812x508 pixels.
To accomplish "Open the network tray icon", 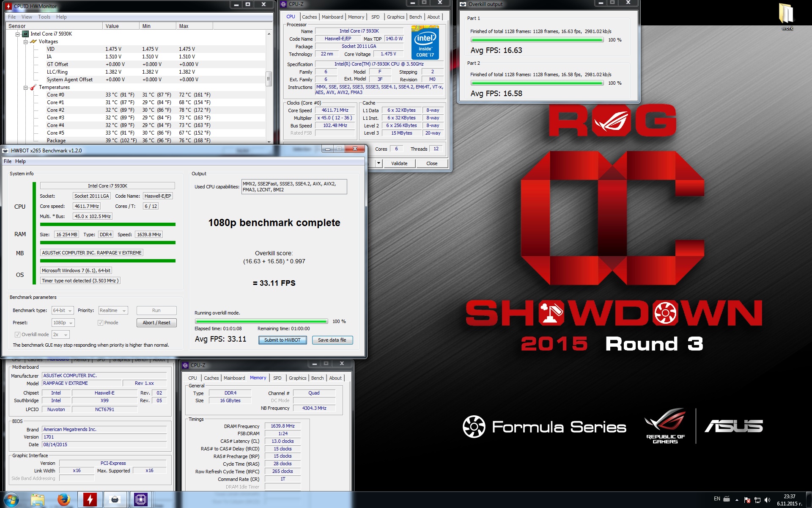I will [757, 500].
